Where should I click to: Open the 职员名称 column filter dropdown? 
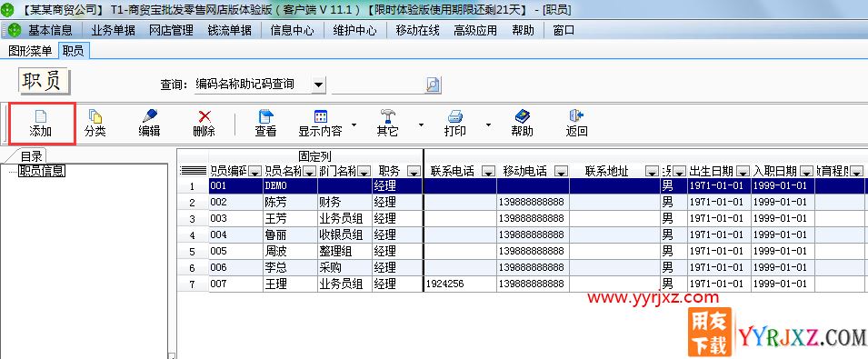(x=309, y=172)
